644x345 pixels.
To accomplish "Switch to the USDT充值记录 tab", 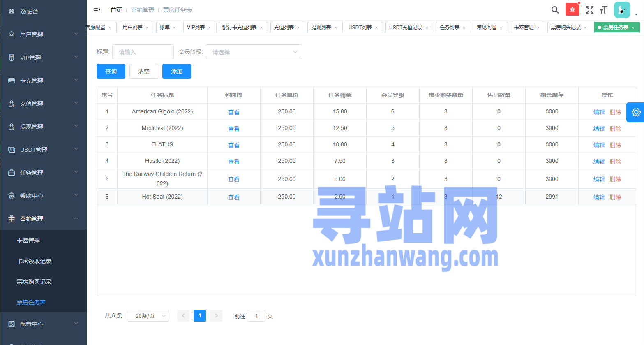I will pos(405,28).
